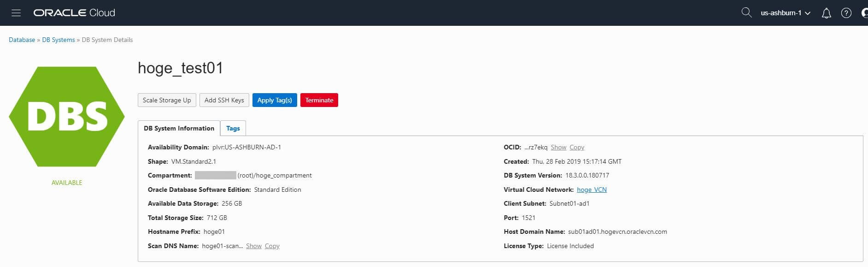The height and width of the screenshot is (267, 868).
Task: Click client subnet value Subnet01-ad1
Action: [x=569, y=203]
